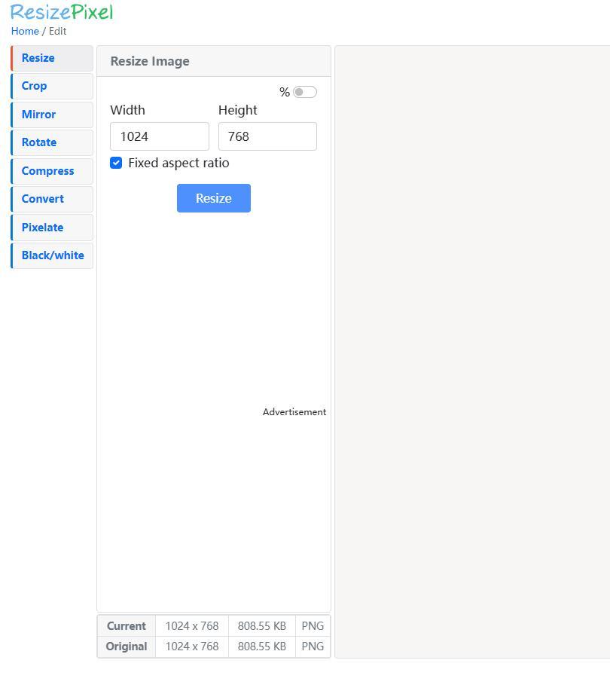Click the Current dimensions cell
This screenshot has height=700, width=610.
[192, 626]
